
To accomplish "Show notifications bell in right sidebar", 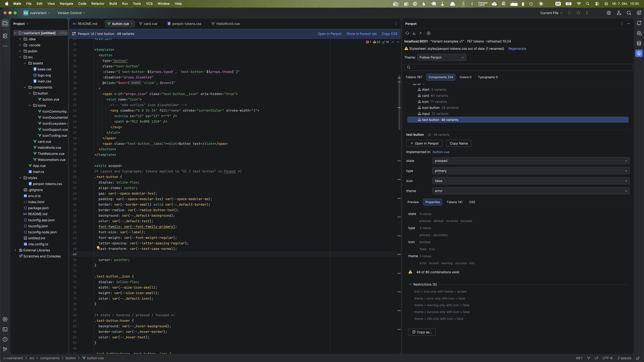I will point(639,23).
